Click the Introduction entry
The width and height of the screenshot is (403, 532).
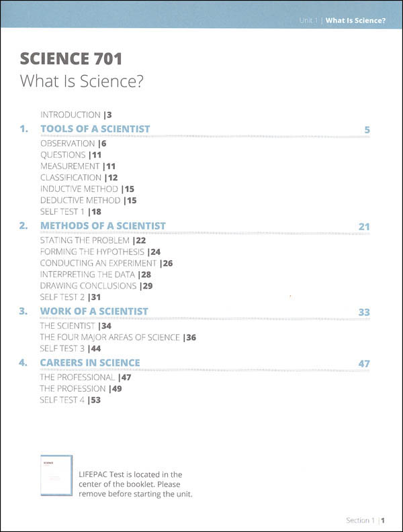[76, 115]
